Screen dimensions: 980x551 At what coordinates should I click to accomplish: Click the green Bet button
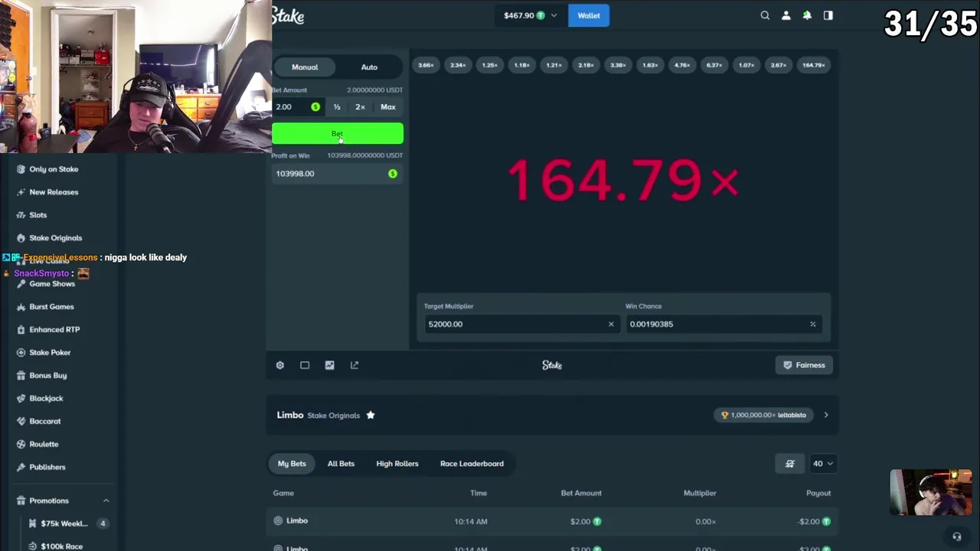[x=338, y=134]
